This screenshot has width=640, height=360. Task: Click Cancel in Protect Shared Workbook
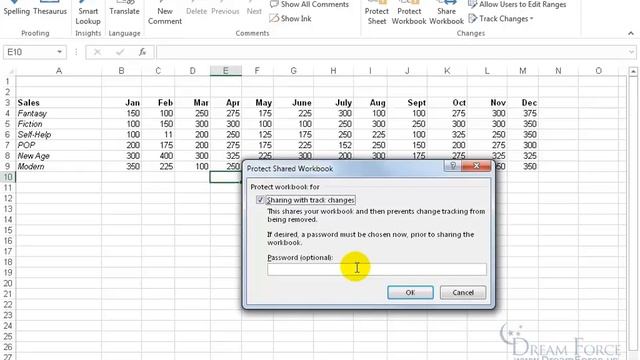tap(463, 292)
